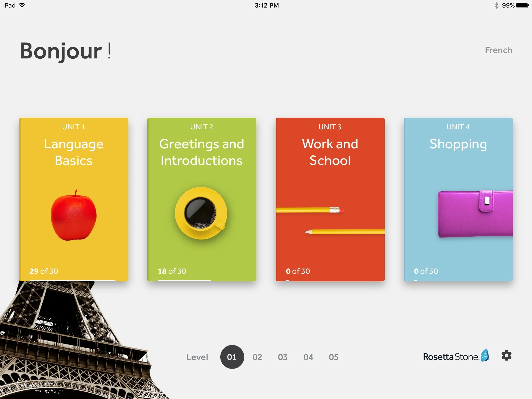Click the '18 of 30' progress text

(172, 271)
